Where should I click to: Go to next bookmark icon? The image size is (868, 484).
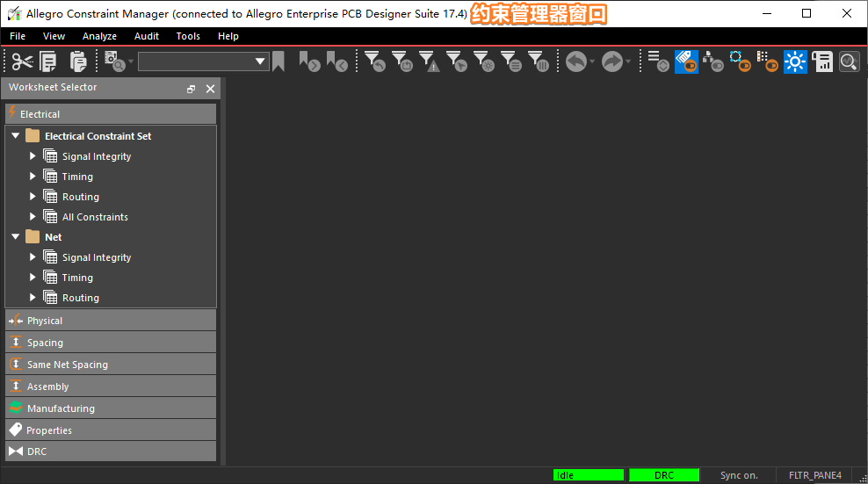point(309,61)
